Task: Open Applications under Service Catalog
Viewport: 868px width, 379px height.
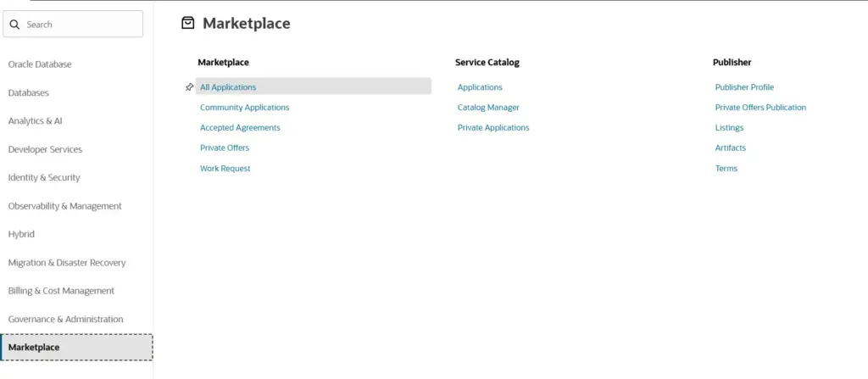Action: point(480,87)
